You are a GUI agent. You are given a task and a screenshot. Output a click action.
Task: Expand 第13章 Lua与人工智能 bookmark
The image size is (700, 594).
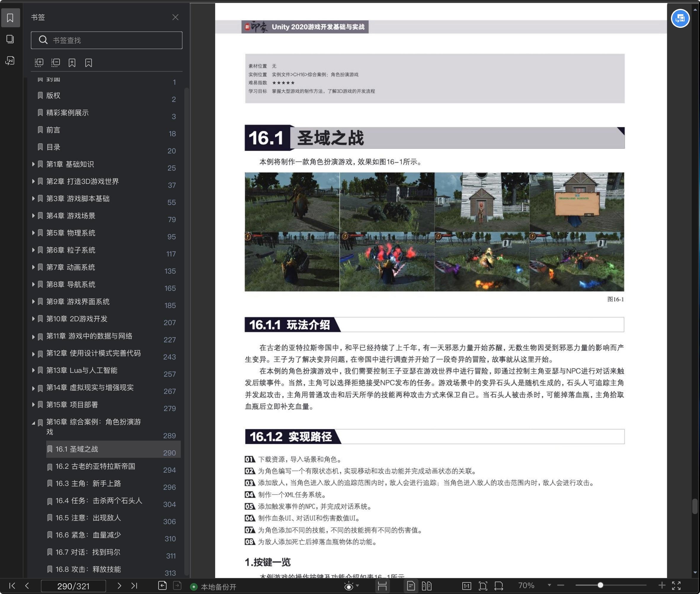(x=33, y=370)
